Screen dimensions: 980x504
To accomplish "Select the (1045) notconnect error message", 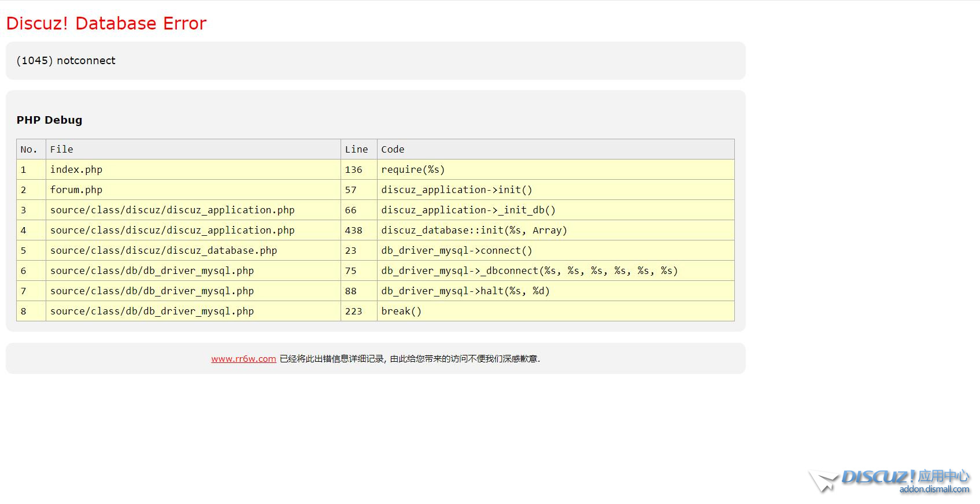I will point(66,61).
